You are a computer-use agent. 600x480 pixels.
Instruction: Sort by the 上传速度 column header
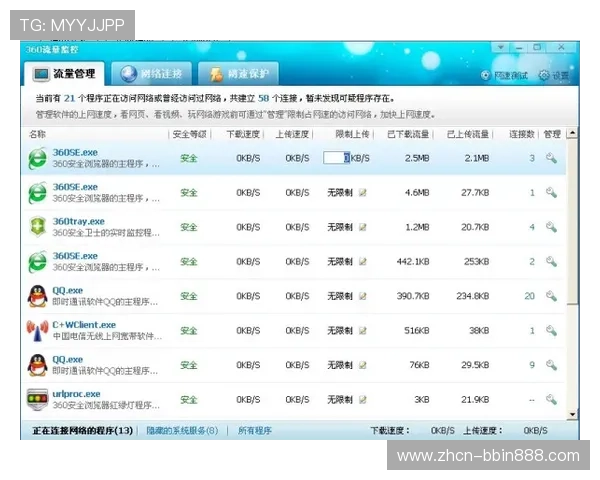(292, 134)
